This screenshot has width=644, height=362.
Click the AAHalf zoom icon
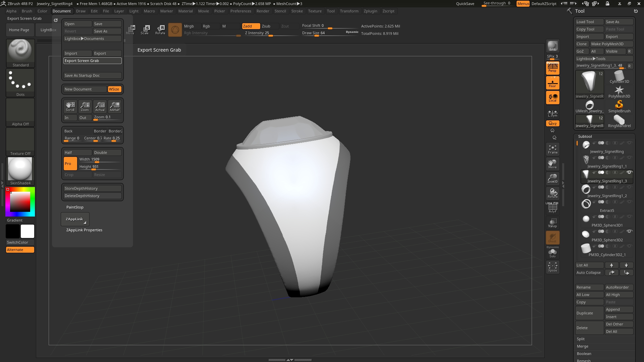click(115, 107)
